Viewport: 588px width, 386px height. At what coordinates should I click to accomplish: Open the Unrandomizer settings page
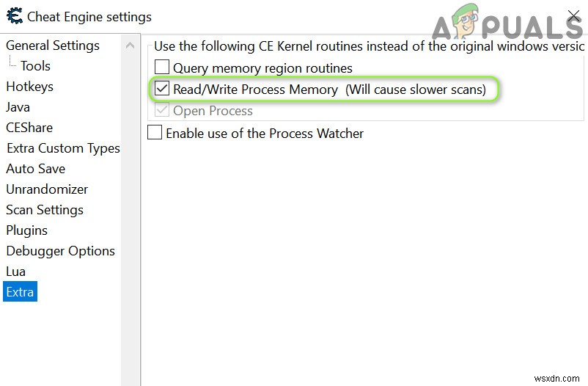47,189
